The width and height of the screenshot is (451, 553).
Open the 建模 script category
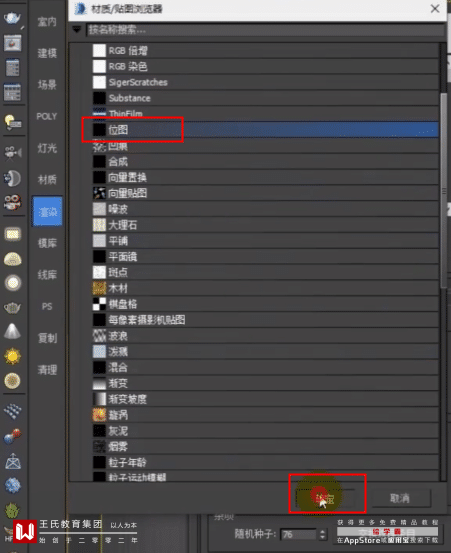click(x=47, y=53)
